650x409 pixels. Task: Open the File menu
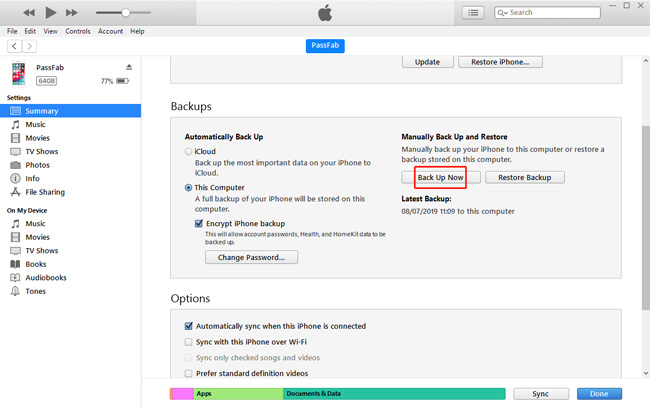(12, 31)
